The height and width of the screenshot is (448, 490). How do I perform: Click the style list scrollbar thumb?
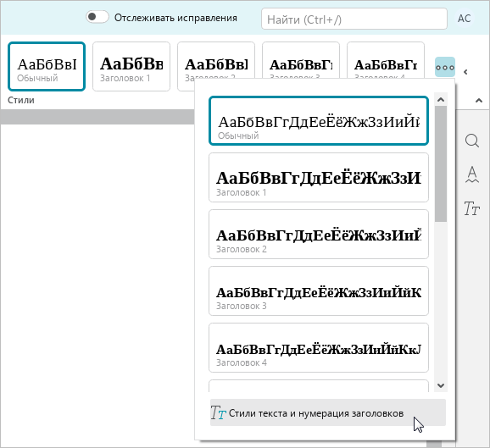click(x=441, y=164)
